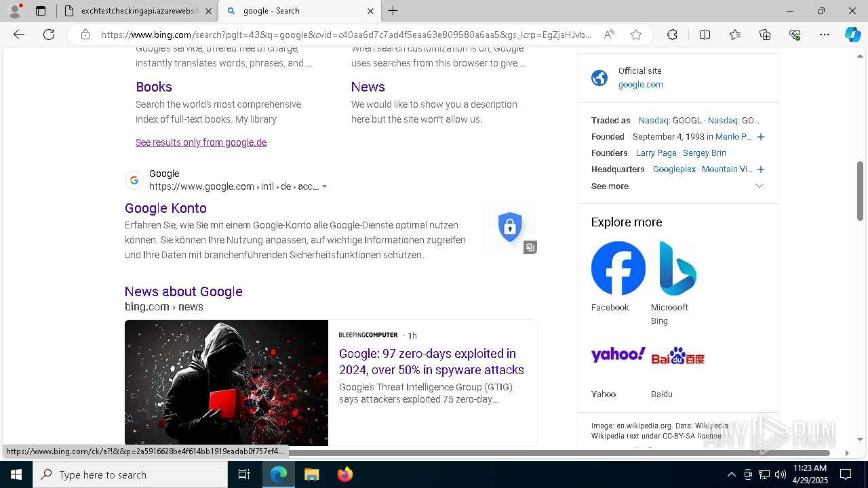
Task: Activate the Read aloud icon
Action: [x=609, y=35]
